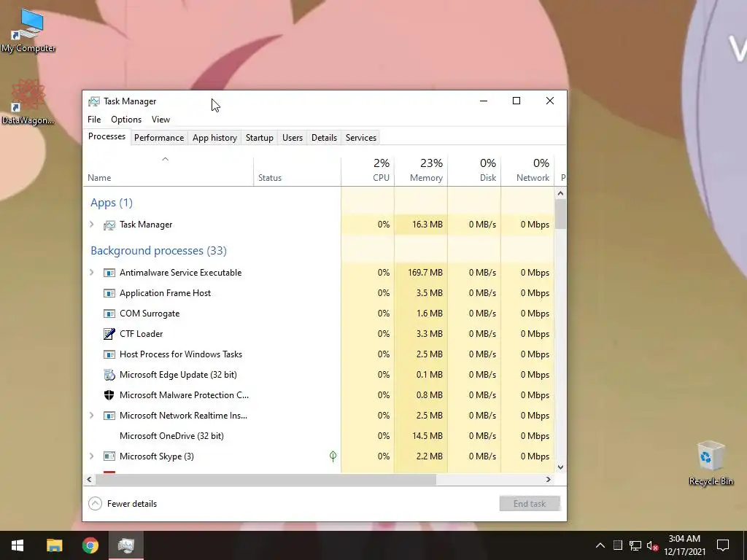The height and width of the screenshot is (560, 747).
Task: Click the Application Frame Host icon
Action: [x=109, y=293]
